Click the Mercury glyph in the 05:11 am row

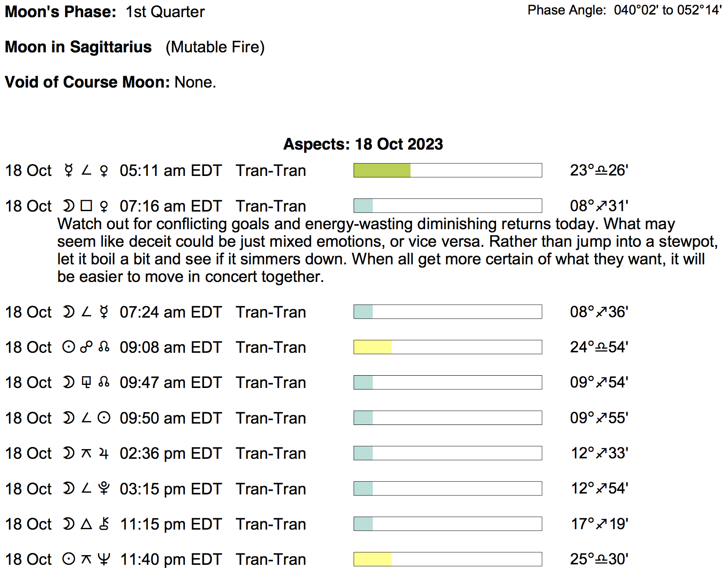(68, 170)
